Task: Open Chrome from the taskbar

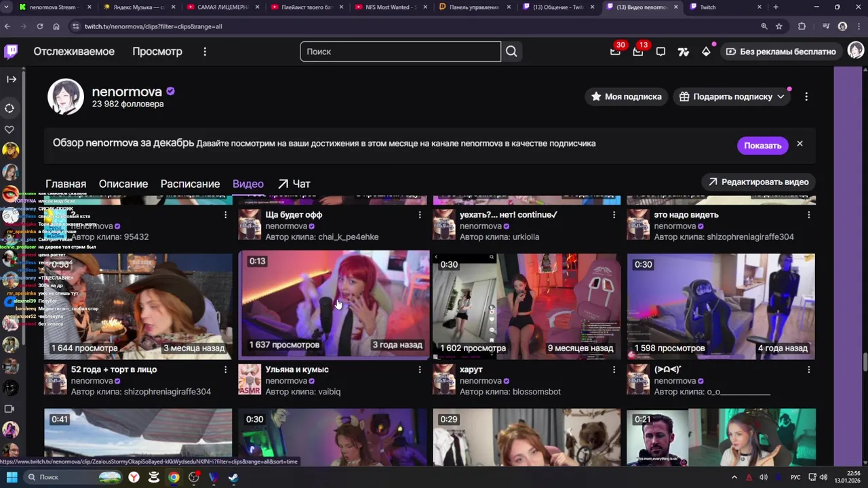Action: [x=174, y=477]
